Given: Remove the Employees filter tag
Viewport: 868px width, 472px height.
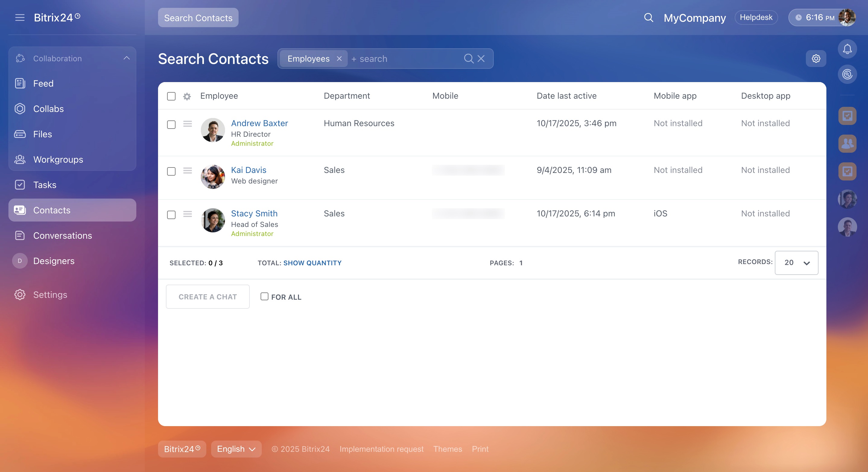Looking at the screenshot, I should tap(339, 59).
